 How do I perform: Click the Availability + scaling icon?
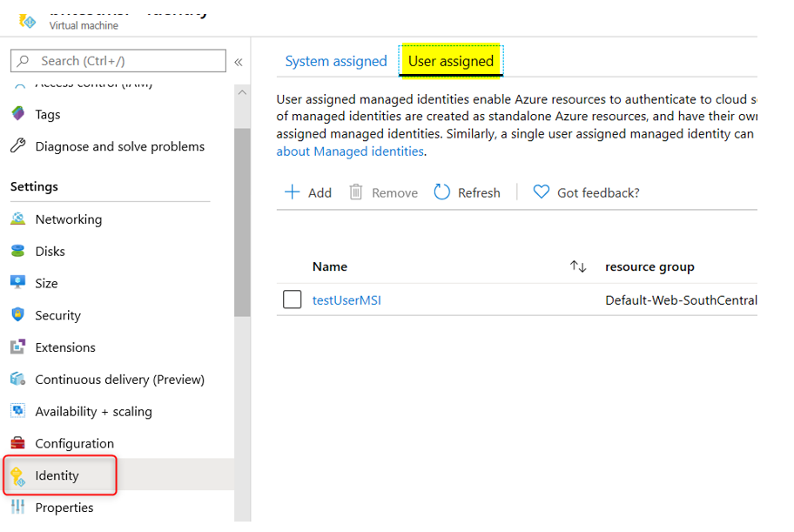tap(18, 411)
